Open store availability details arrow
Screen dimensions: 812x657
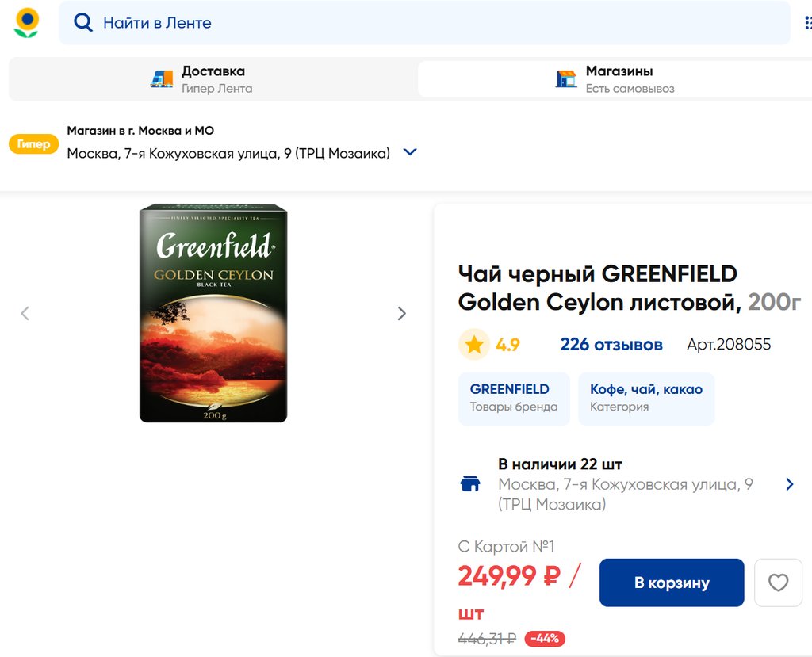pyautogui.click(x=789, y=484)
